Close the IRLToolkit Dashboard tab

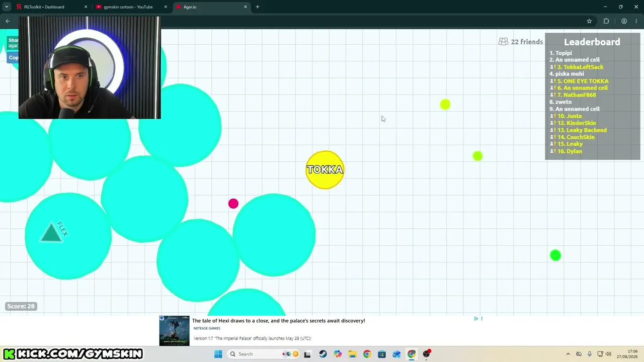tap(86, 7)
